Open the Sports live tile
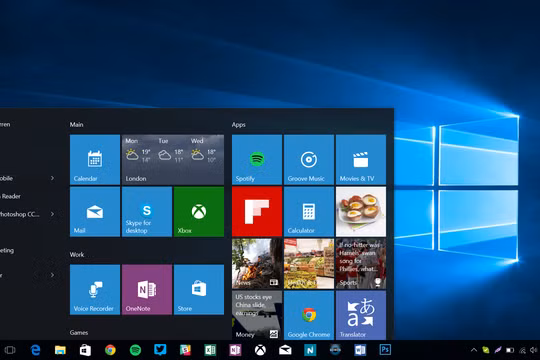 tap(361, 264)
